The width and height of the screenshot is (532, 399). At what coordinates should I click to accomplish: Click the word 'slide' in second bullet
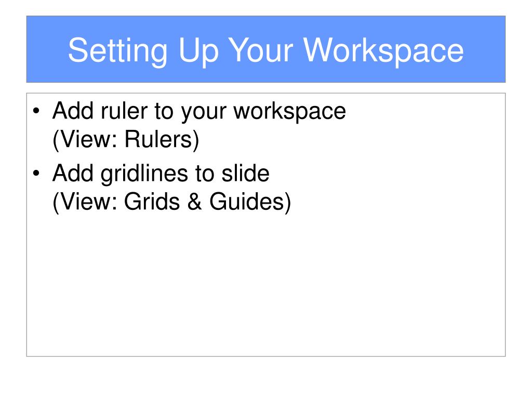(x=246, y=173)
